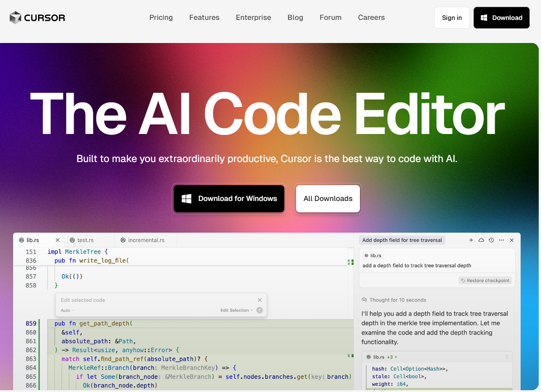Screen dimensions: 541x392
Task: Click the hash: Cell<Option<Hash>> line
Action: (x=410, y=369)
